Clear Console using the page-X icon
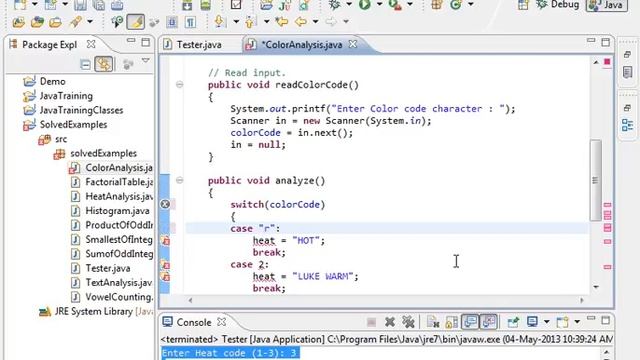This screenshot has height=360, width=640. coord(433,322)
